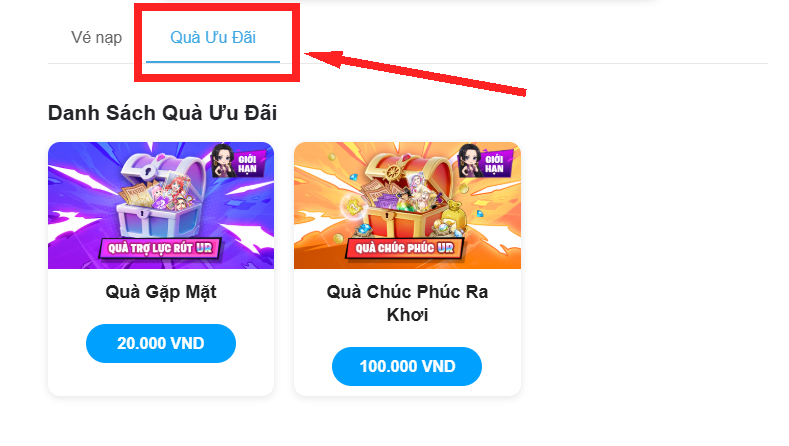The image size is (789, 446).
Task: Select the Quà Ưu Đãi tab
Action: [213, 37]
